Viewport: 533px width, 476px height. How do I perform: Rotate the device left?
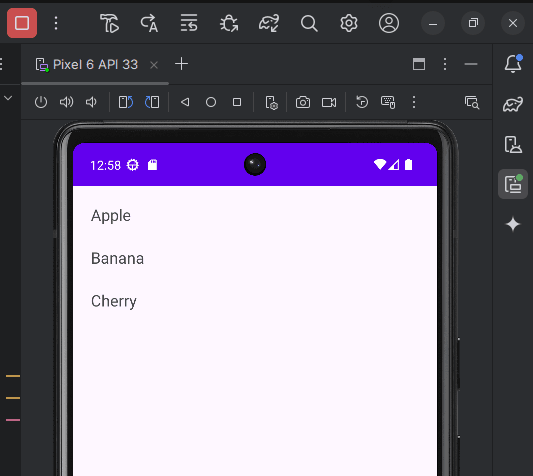point(125,102)
